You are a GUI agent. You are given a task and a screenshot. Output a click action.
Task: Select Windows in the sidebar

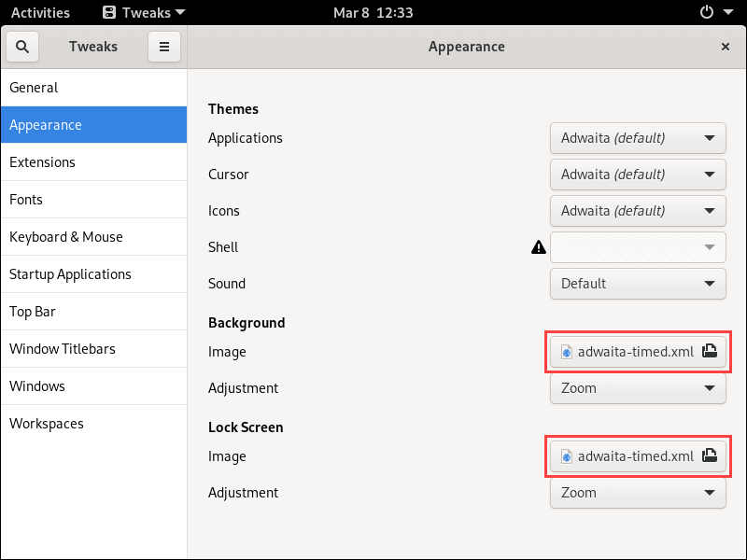point(94,386)
